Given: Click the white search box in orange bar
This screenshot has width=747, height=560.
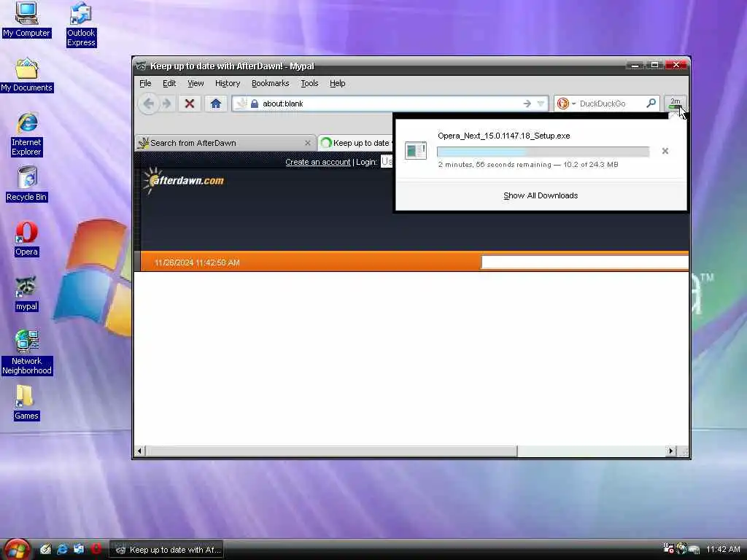Looking at the screenshot, I should (585, 262).
